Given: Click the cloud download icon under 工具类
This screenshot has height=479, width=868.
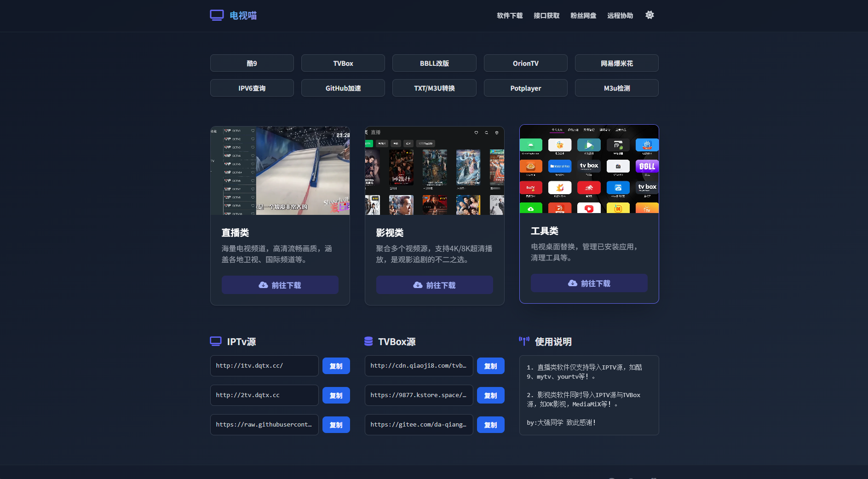Looking at the screenshot, I should coord(572,283).
